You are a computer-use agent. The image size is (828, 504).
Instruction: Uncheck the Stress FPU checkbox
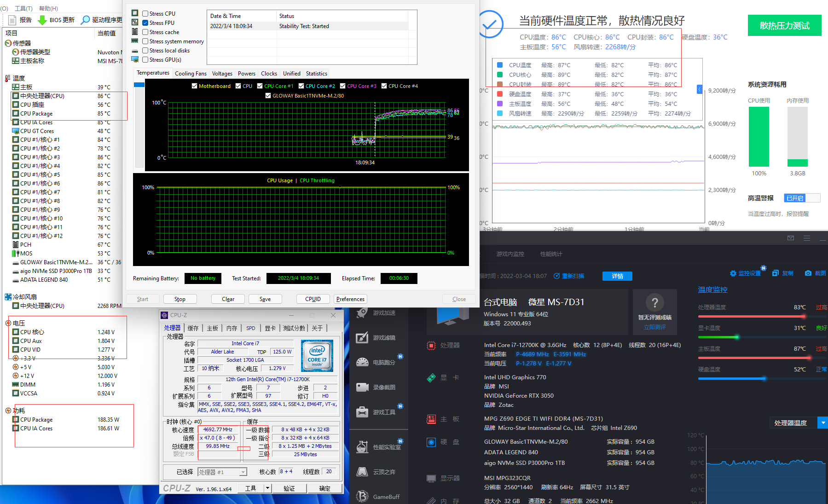click(x=145, y=23)
